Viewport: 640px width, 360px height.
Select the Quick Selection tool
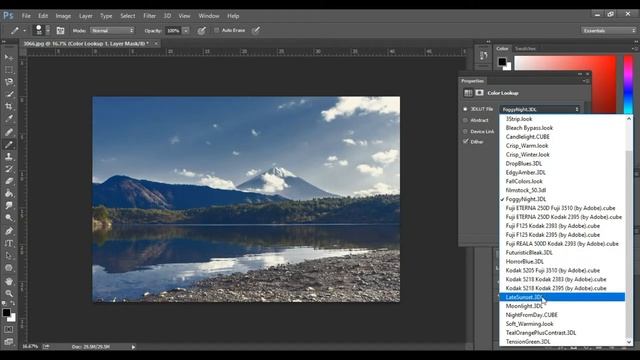click(x=9, y=94)
